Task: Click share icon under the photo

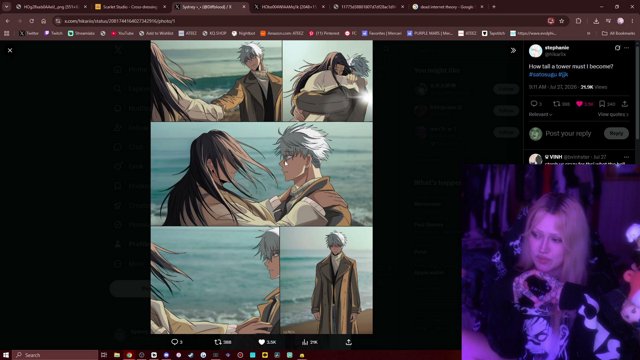Action: click(349, 342)
